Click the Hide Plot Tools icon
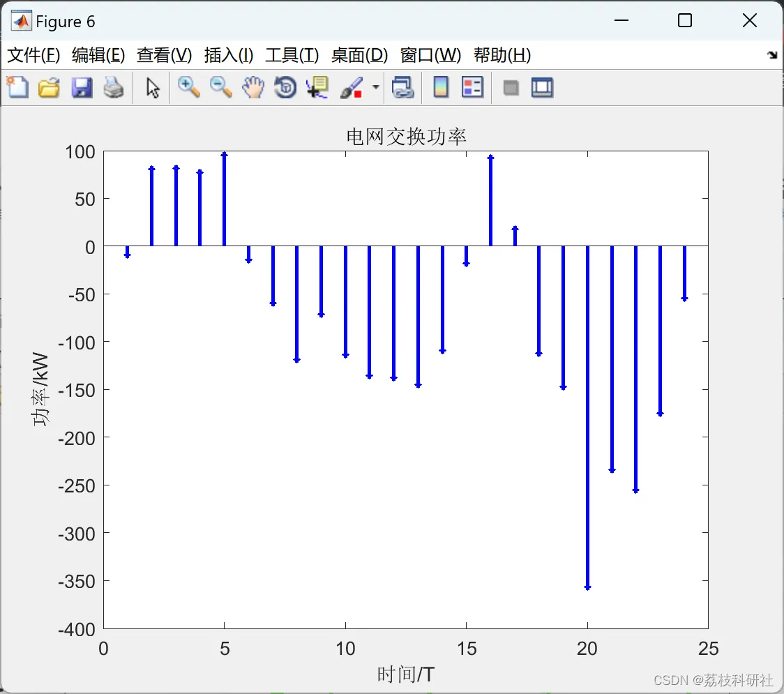Screen dimensions: 784x694 [511, 88]
